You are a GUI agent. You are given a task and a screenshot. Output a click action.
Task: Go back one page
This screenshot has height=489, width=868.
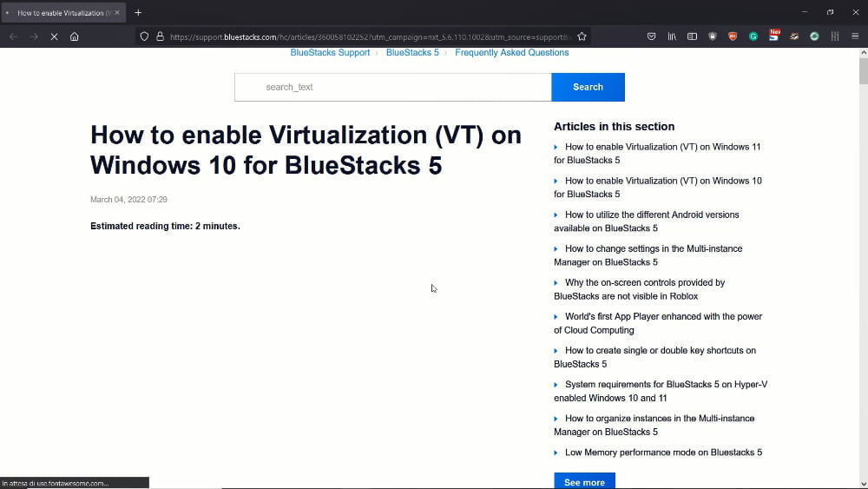pyautogui.click(x=13, y=36)
